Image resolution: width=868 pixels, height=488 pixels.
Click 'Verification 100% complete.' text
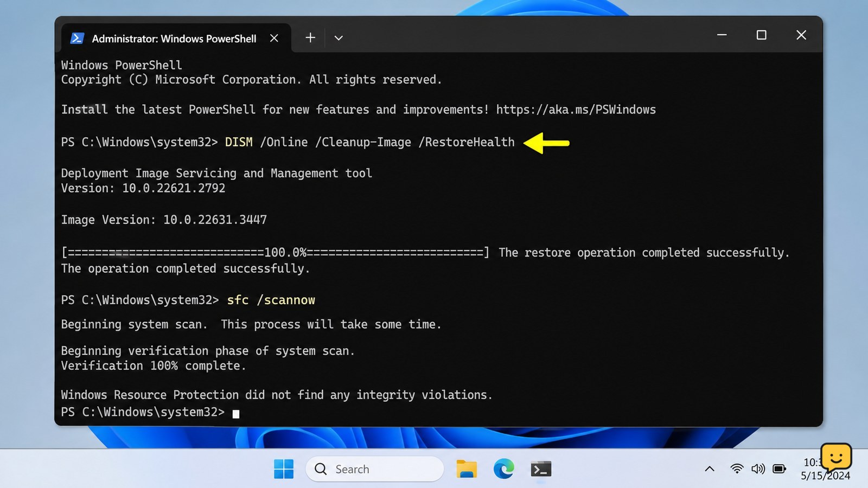tap(153, 365)
